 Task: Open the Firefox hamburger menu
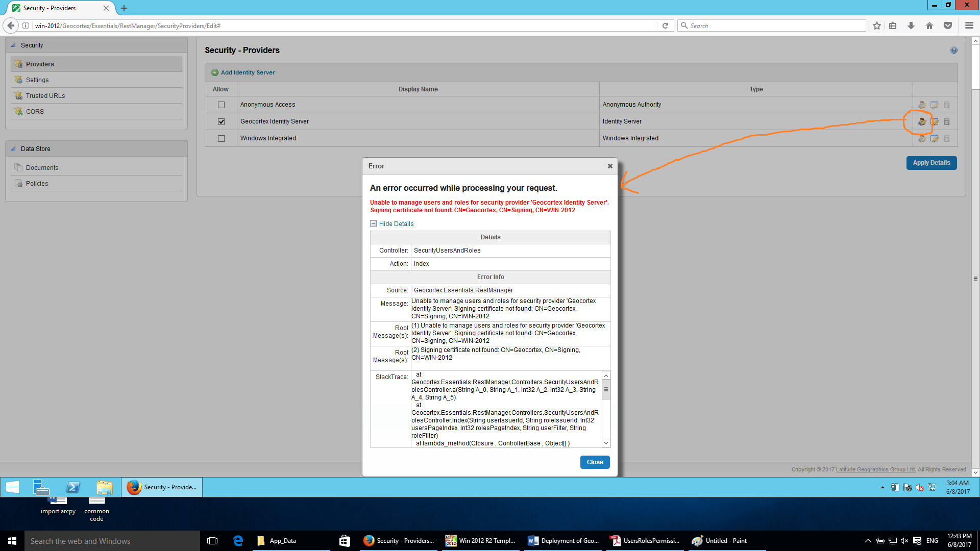point(969,26)
